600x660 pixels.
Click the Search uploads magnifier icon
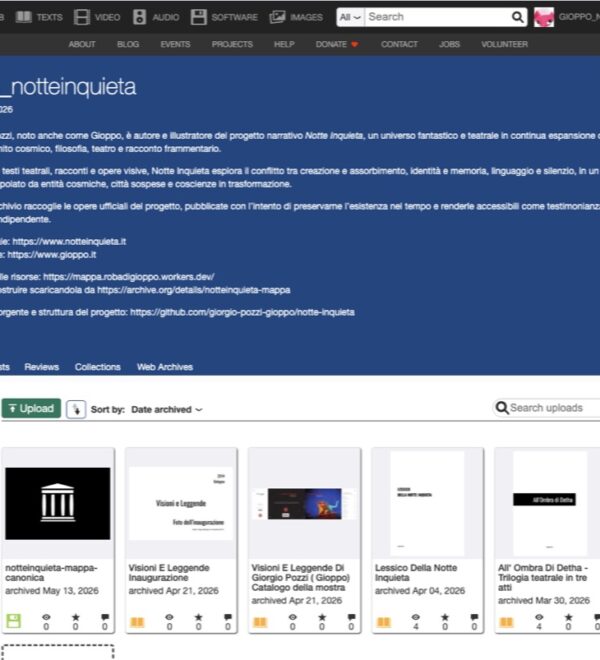[x=502, y=408]
